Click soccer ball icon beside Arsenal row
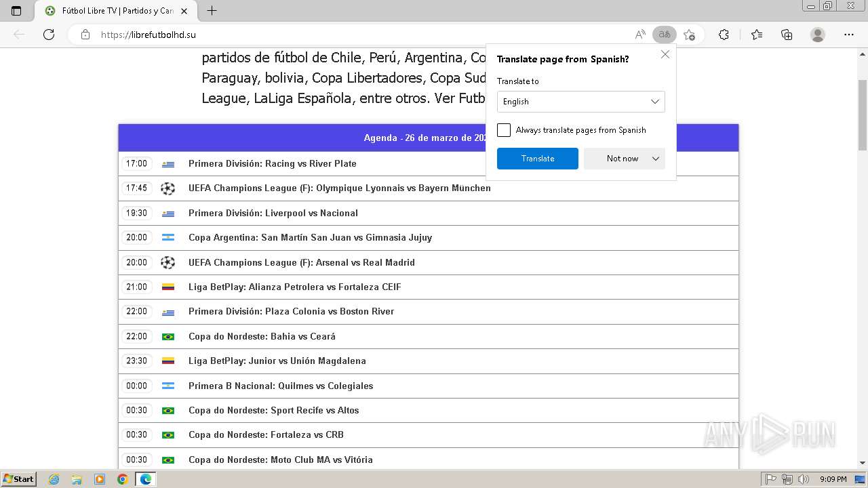 167,262
